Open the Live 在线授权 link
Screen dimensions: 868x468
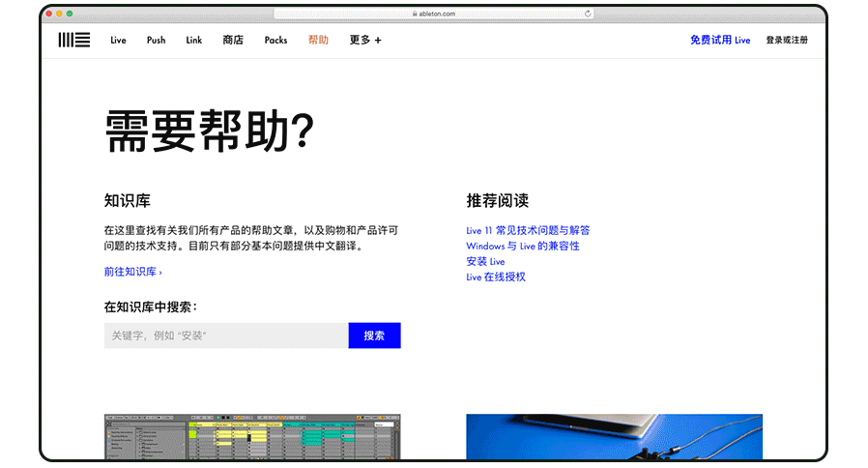pos(496,277)
